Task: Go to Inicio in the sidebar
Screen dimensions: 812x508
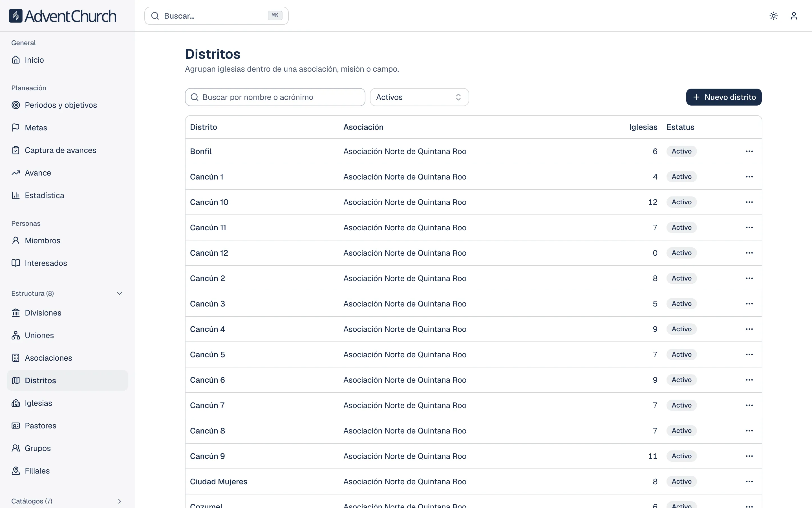Action: point(67,60)
